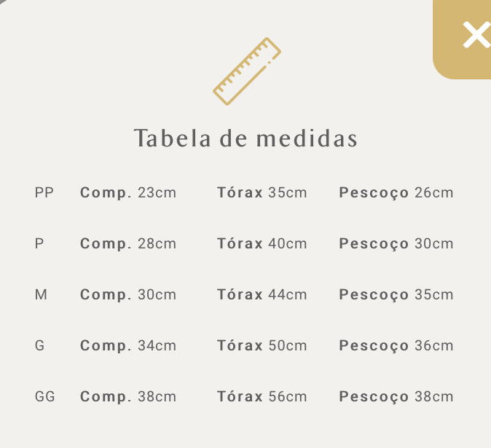The width and height of the screenshot is (491, 448).
Task: Click Comp. 28cm in P row
Action: coord(128,244)
